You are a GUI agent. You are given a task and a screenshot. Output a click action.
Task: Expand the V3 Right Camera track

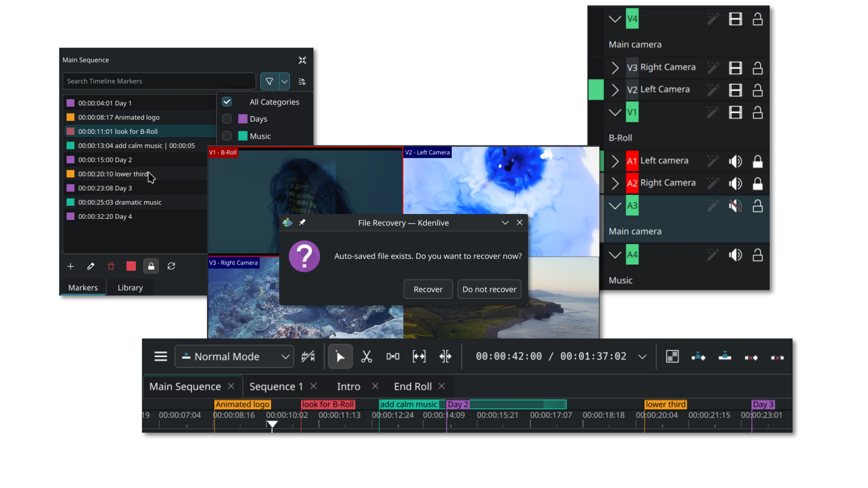tap(615, 68)
